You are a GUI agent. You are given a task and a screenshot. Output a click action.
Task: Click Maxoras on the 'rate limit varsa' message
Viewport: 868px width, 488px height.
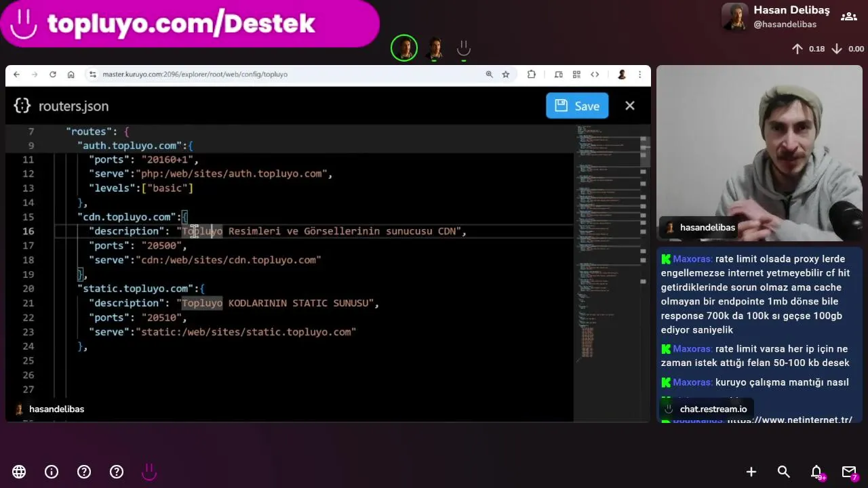coord(692,349)
